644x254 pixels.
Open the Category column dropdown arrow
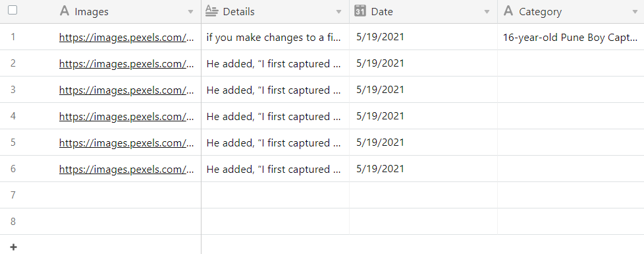(635, 12)
